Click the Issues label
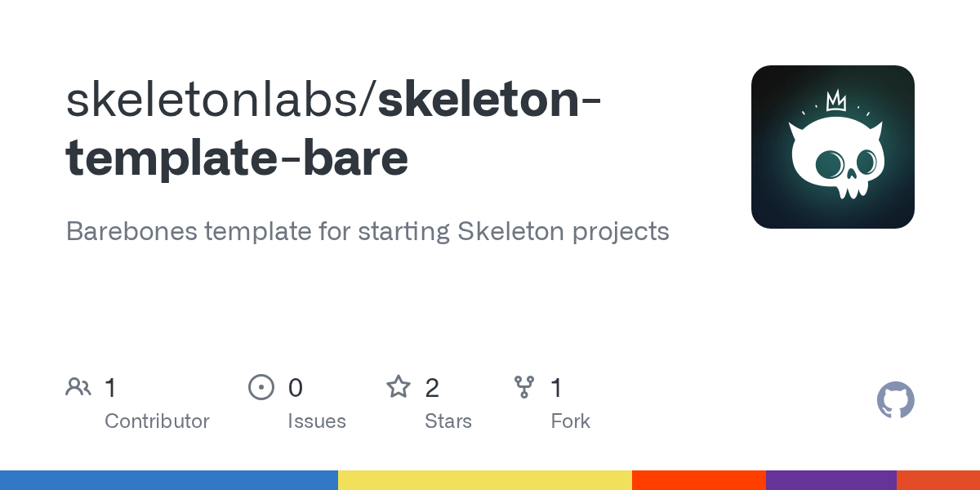Viewport: 980px width, 490px height. coord(317,421)
